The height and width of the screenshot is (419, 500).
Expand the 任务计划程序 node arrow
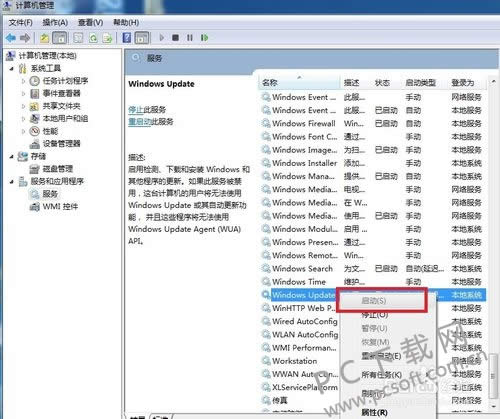point(23,81)
